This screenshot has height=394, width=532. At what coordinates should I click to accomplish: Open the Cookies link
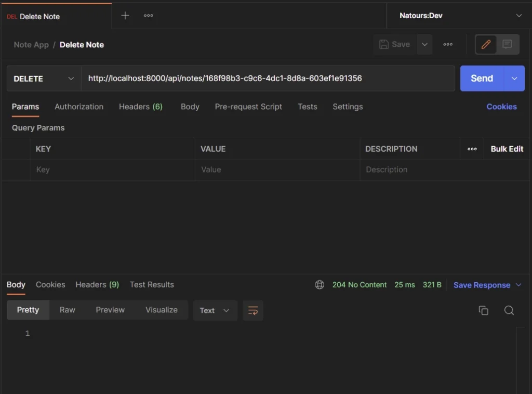pos(501,107)
